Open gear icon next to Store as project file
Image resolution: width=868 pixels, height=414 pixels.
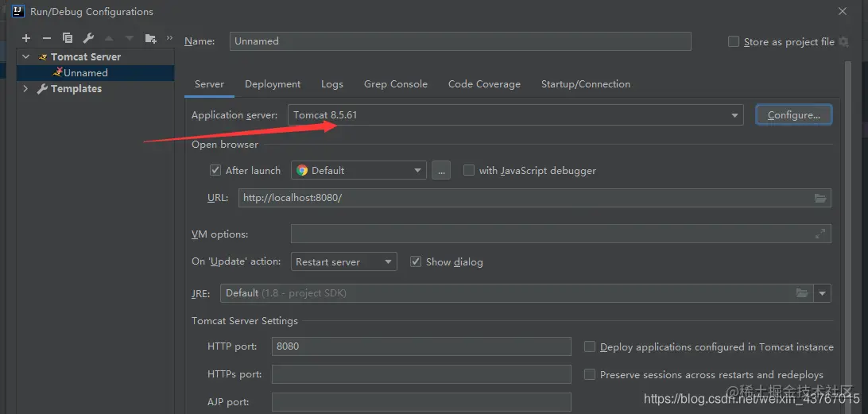coord(843,41)
